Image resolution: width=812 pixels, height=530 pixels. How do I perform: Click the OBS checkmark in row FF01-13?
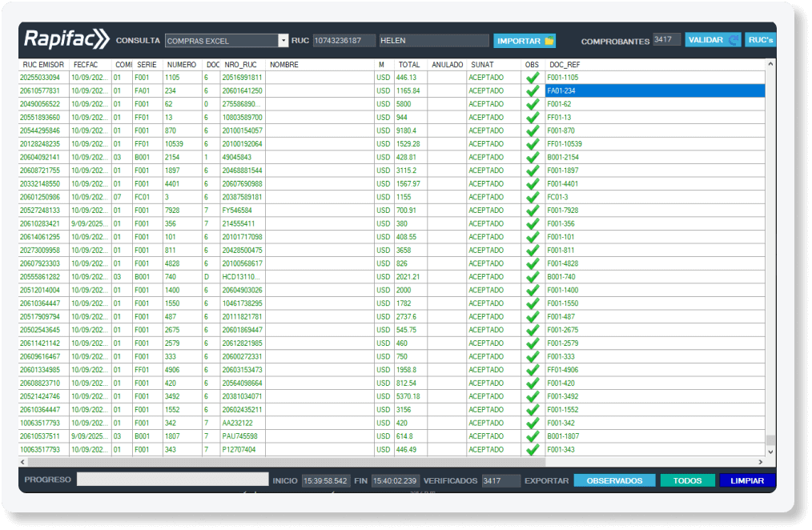(x=533, y=118)
